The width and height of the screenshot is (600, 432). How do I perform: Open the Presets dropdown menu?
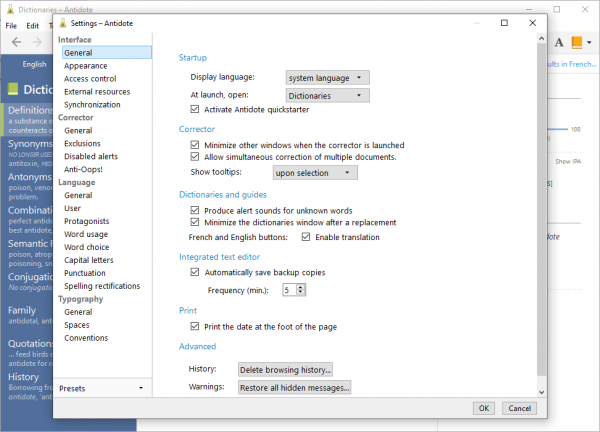101,388
